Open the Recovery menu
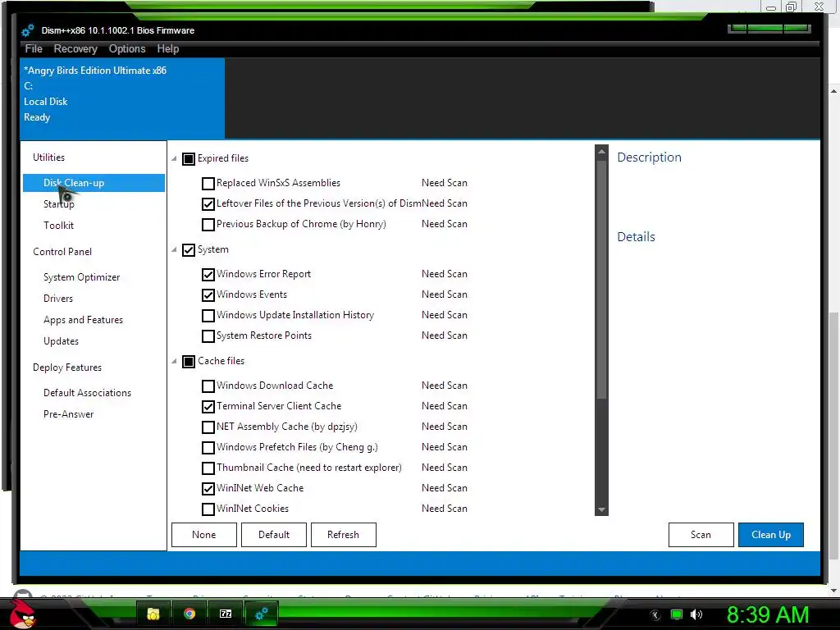This screenshot has height=630, width=840. 75,48
